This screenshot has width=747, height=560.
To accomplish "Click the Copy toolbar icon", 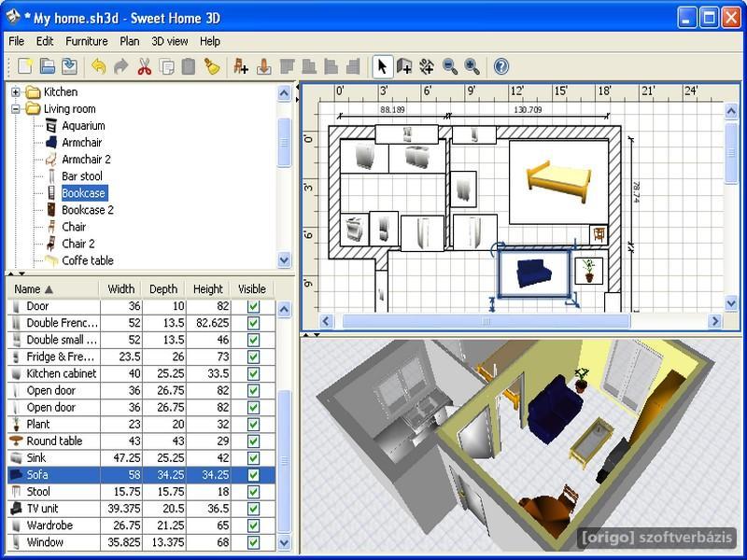I will [x=166, y=66].
